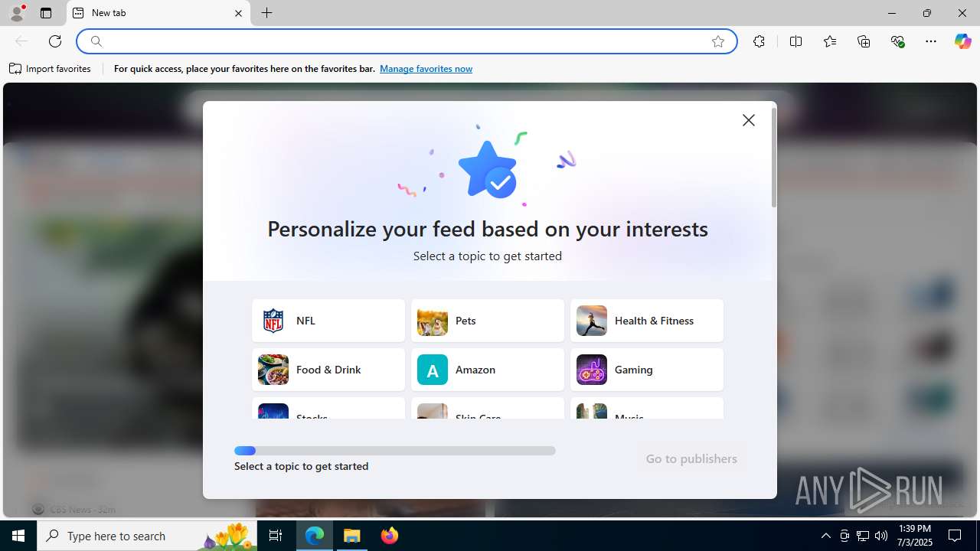Select the Pets topic
Image resolution: width=980 pixels, height=551 pixels.
coord(488,321)
